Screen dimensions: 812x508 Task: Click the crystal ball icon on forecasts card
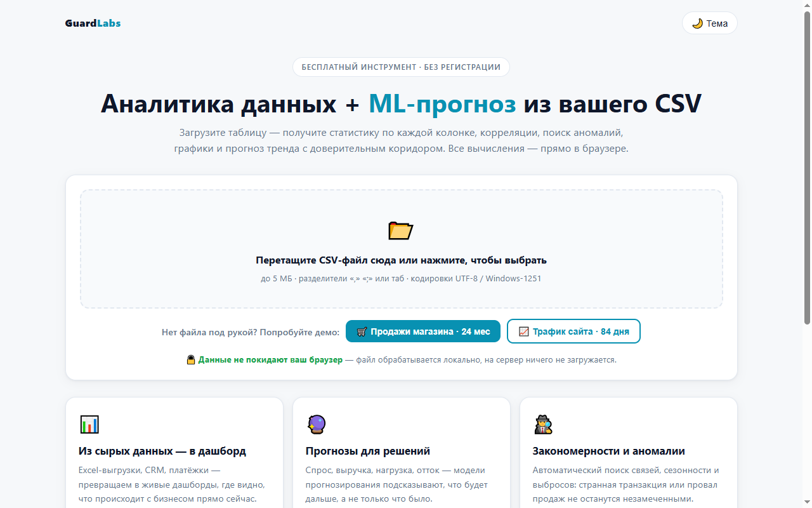pyautogui.click(x=317, y=424)
